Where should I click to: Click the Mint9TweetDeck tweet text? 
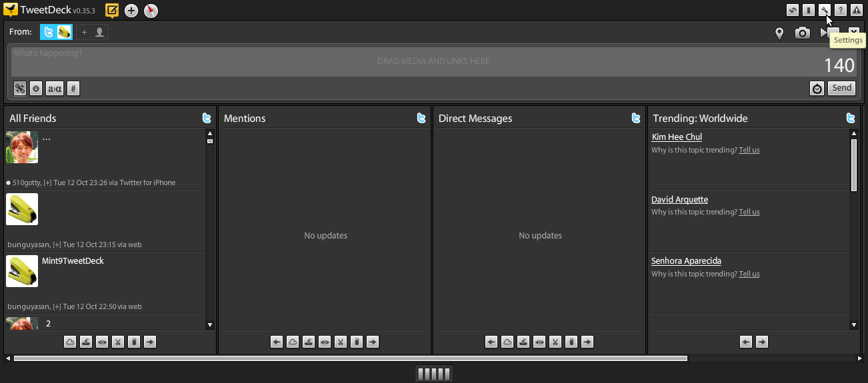73,261
